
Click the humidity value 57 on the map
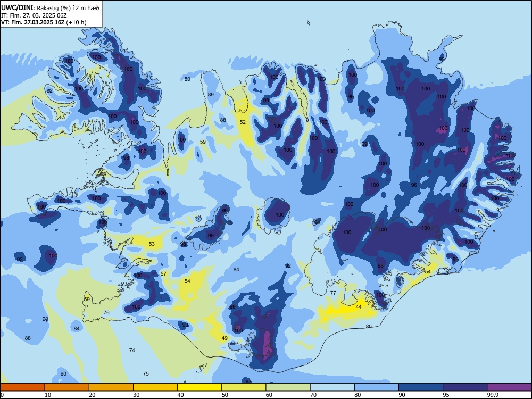point(163,274)
